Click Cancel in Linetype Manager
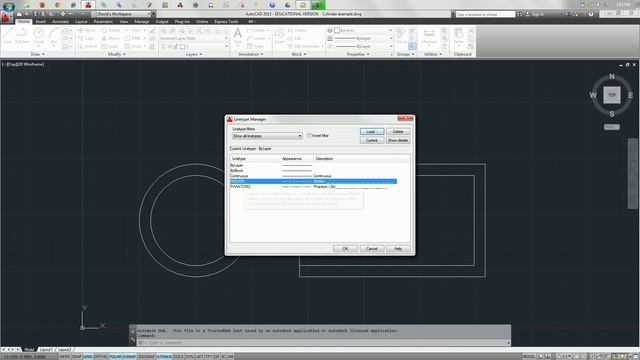 [x=372, y=249]
